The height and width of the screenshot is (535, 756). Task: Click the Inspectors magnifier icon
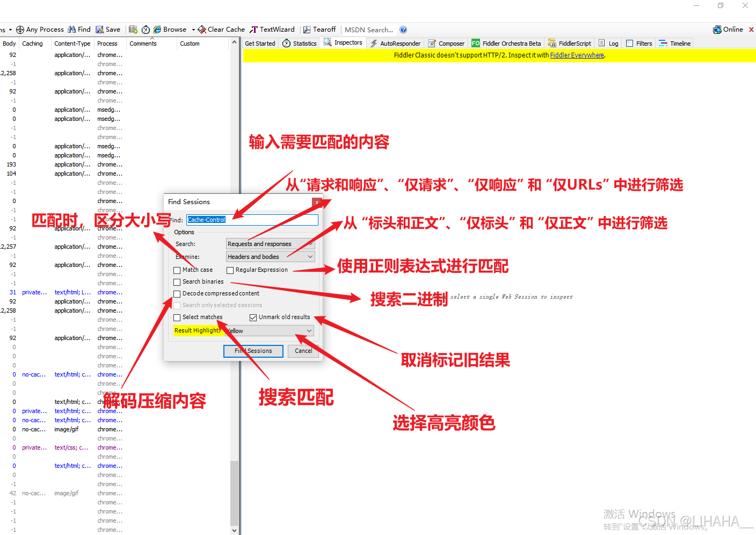point(328,43)
